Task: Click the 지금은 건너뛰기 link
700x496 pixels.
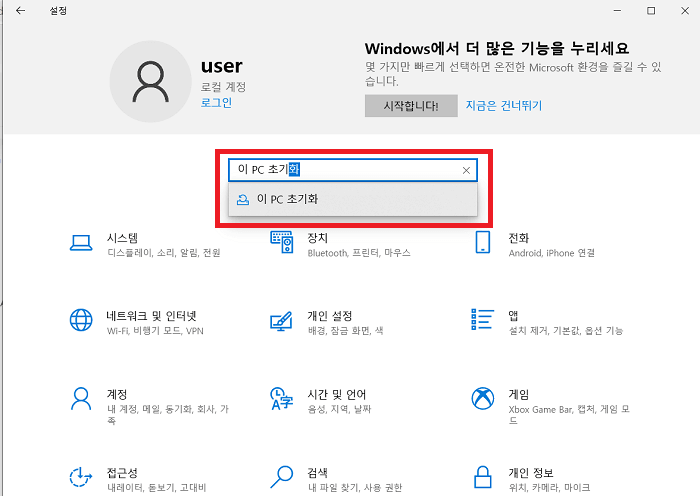Action: [504, 106]
